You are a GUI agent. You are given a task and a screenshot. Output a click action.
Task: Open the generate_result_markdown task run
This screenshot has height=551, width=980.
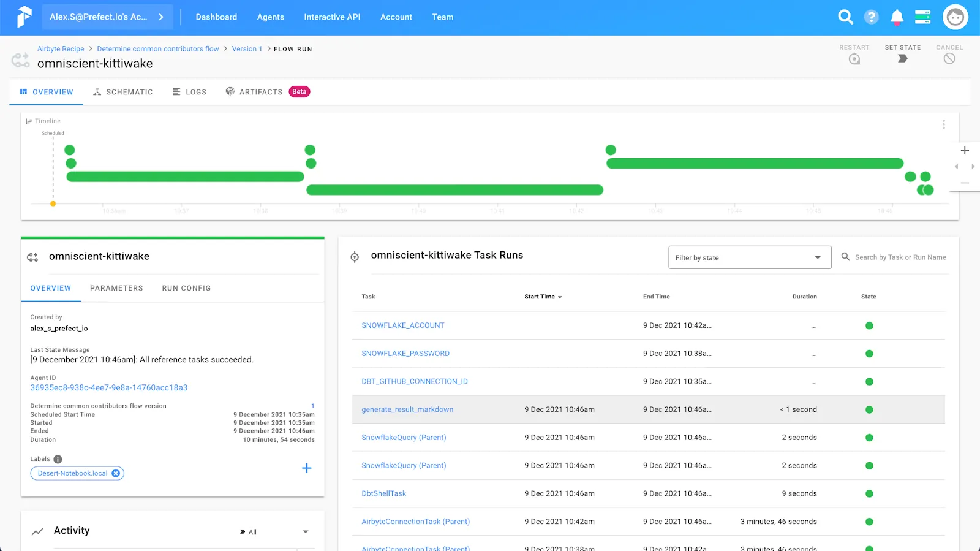[407, 409]
